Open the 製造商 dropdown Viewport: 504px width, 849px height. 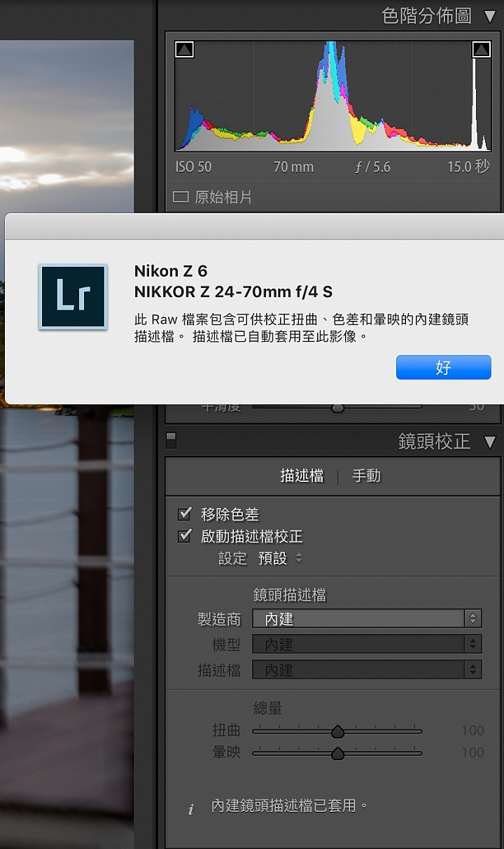click(x=367, y=619)
